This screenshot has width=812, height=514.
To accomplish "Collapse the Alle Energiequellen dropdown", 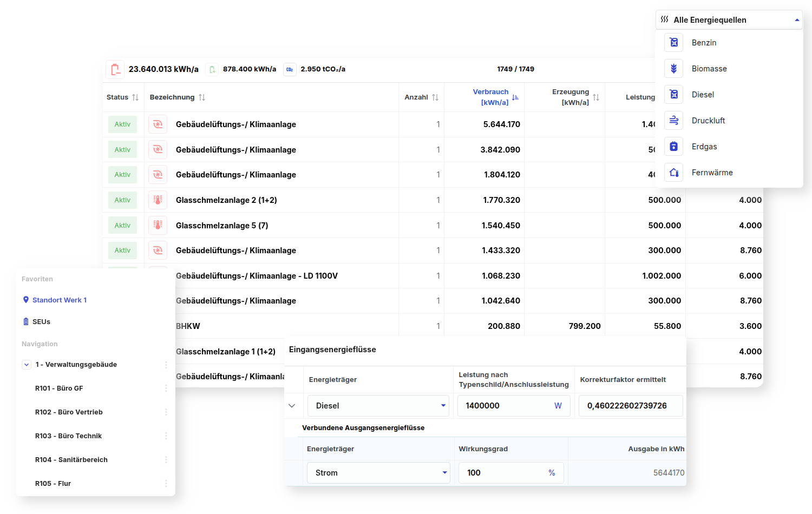I will coord(796,20).
